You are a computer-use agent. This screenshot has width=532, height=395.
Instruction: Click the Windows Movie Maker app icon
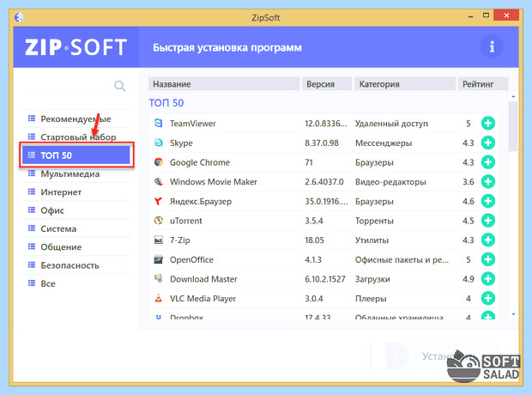point(159,181)
